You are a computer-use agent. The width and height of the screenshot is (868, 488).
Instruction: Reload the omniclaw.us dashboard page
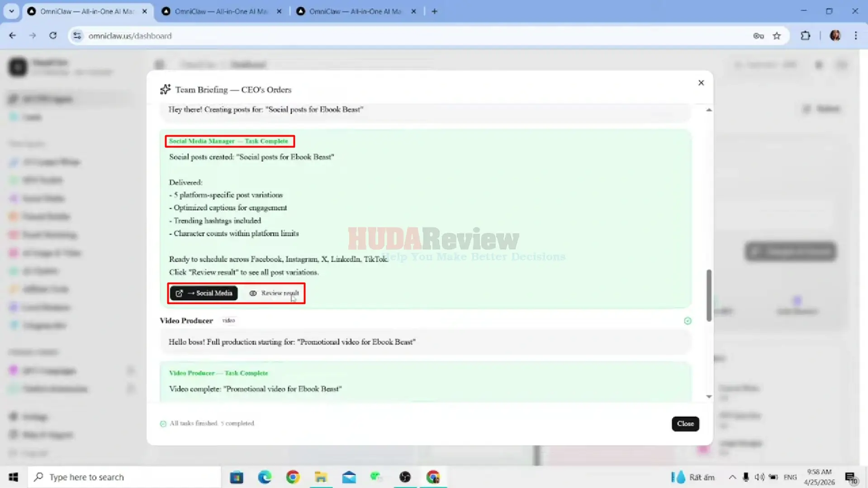coord(53,36)
